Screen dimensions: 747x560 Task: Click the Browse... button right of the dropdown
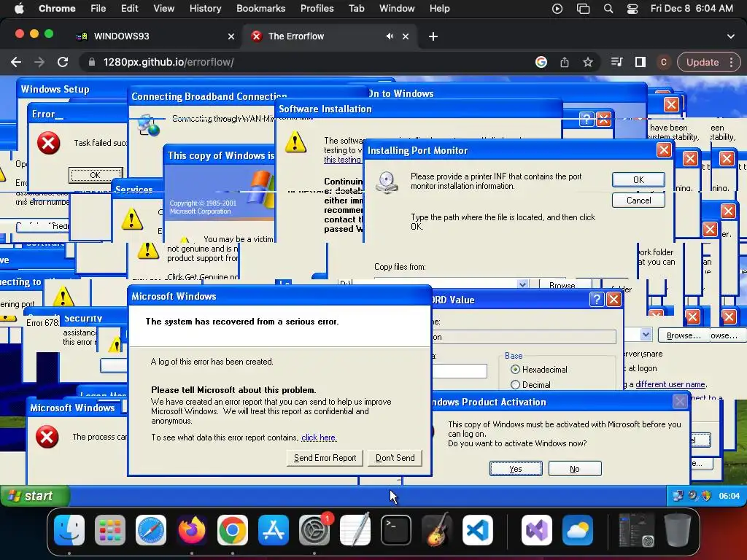(683, 335)
